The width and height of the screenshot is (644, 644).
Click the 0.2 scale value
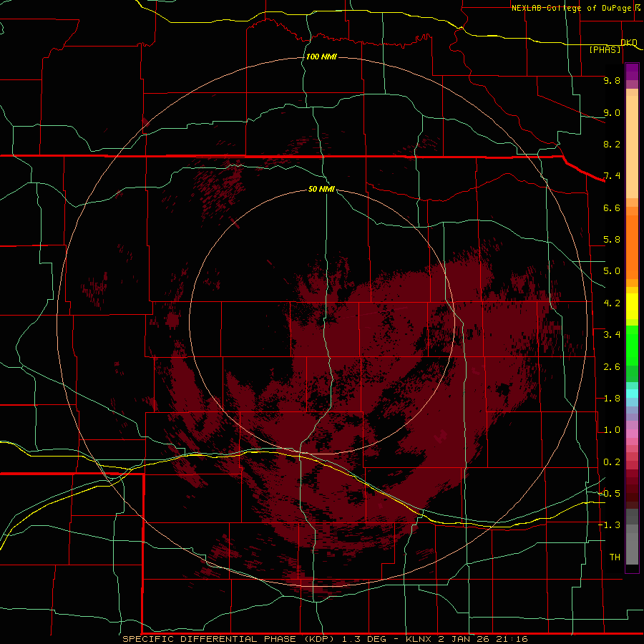(612, 462)
